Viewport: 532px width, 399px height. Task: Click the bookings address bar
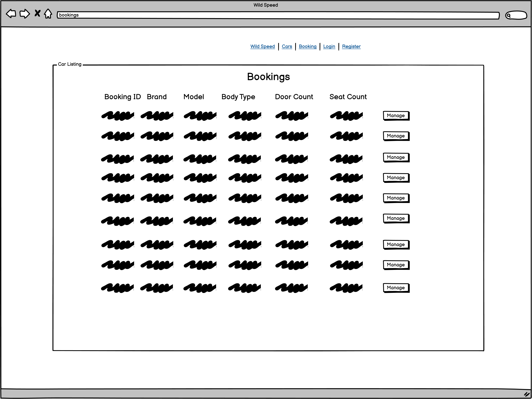(x=278, y=15)
